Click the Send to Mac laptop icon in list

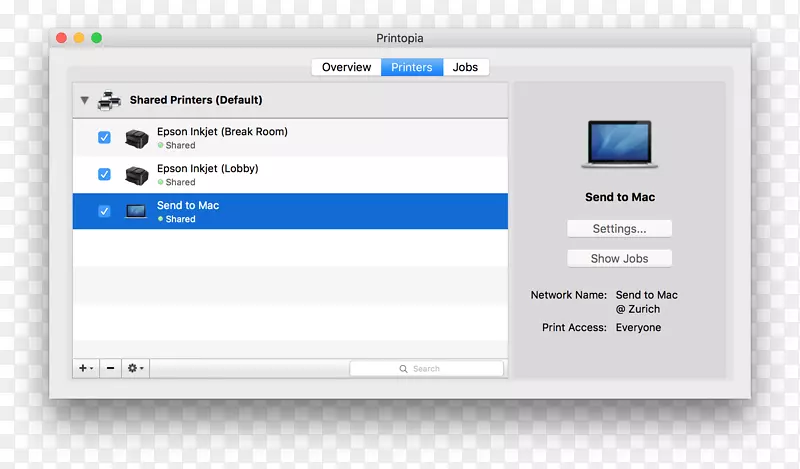click(x=136, y=212)
